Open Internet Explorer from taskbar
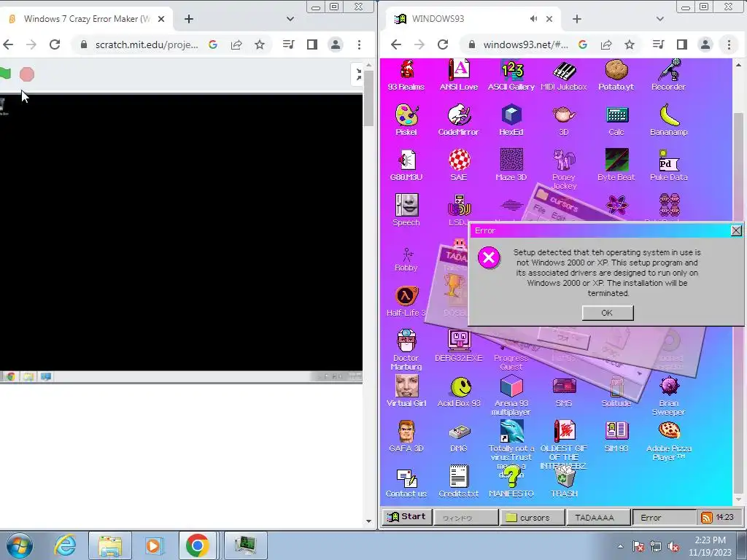This screenshot has width=747, height=560. point(65,545)
